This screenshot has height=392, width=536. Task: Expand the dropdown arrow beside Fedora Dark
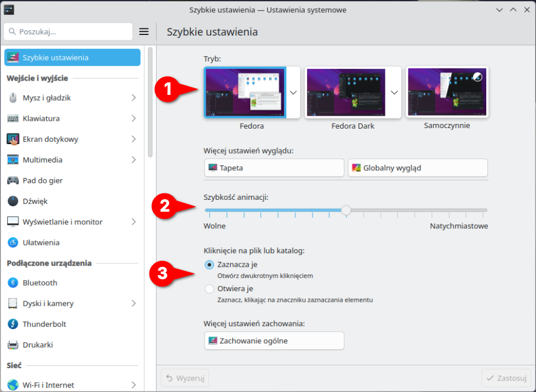394,93
